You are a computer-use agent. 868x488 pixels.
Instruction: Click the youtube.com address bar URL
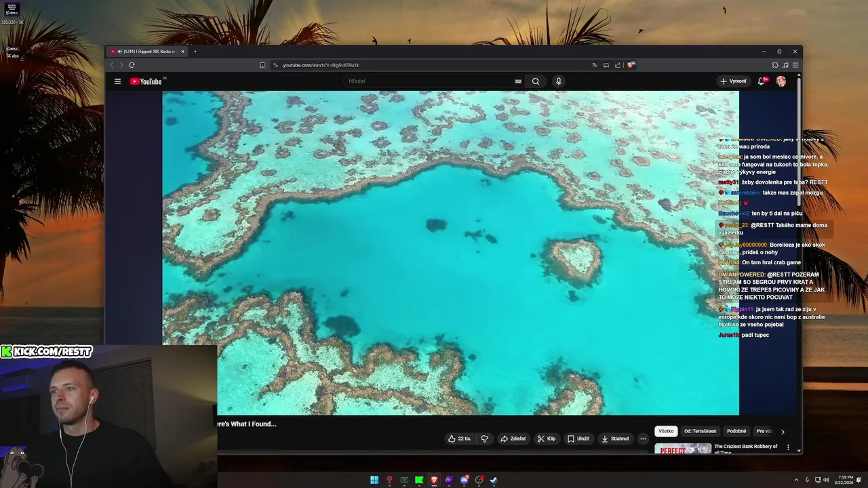pos(321,65)
